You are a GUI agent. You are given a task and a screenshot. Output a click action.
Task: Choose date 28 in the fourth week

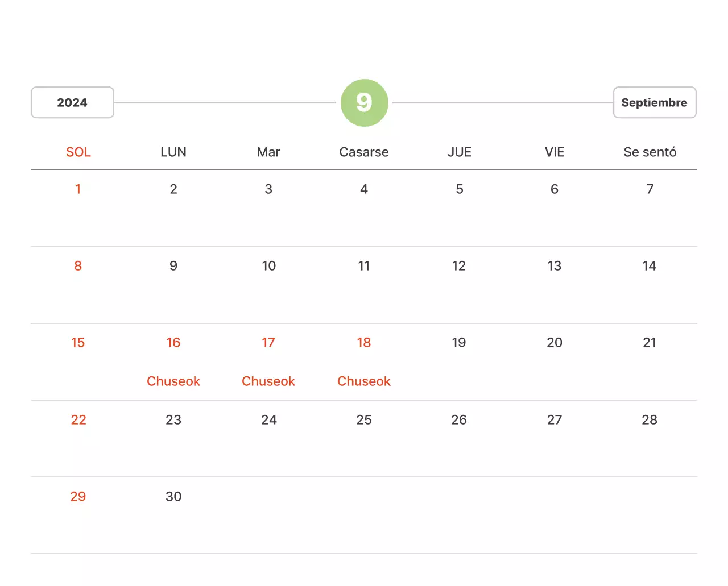pyautogui.click(x=650, y=420)
